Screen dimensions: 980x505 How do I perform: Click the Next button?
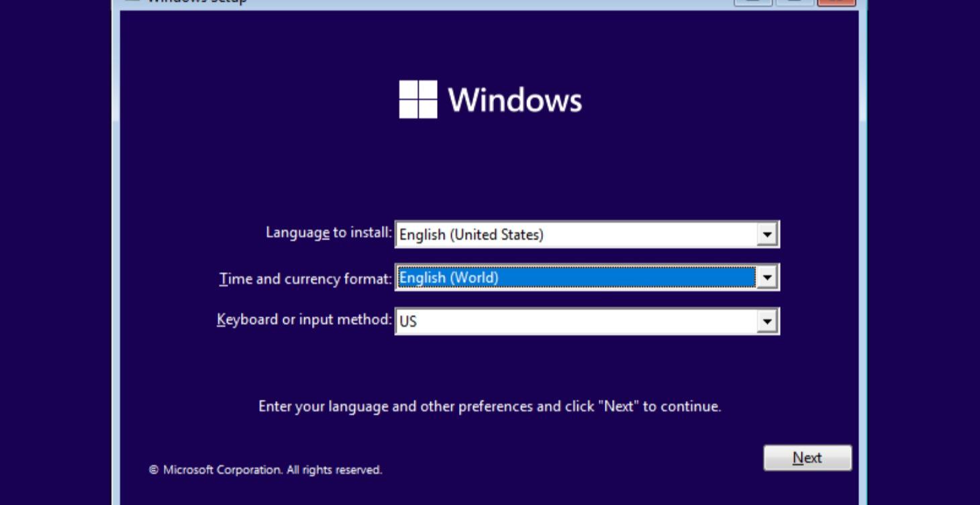click(x=807, y=458)
